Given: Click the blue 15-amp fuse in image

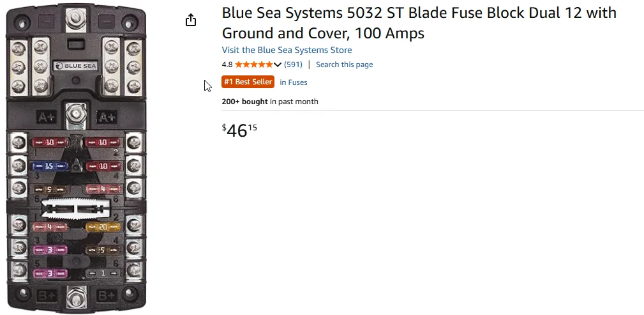Looking at the screenshot, I should 48,165.
